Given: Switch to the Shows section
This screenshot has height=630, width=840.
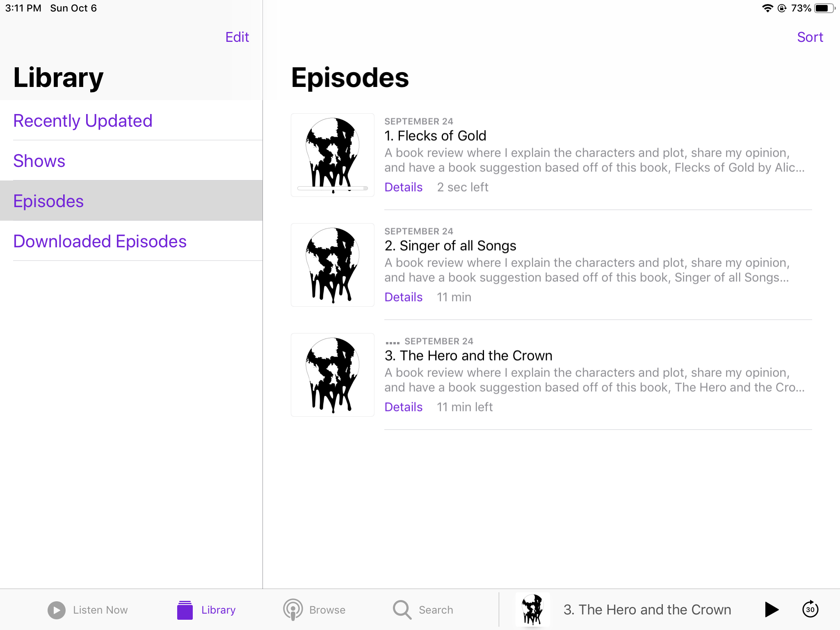Looking at the screenshot, I should [x=39, y=161].
